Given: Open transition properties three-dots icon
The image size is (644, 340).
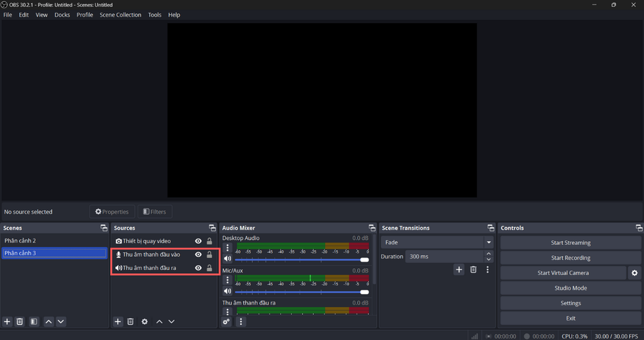Looking at the screenshot, I should [487, 269].
